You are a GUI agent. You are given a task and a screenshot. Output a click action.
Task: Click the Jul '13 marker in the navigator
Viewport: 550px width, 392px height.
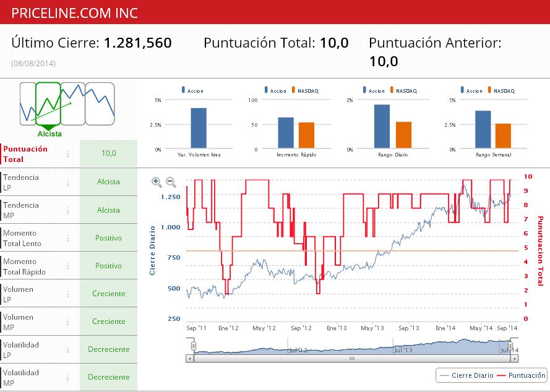(x=403, y=350)
